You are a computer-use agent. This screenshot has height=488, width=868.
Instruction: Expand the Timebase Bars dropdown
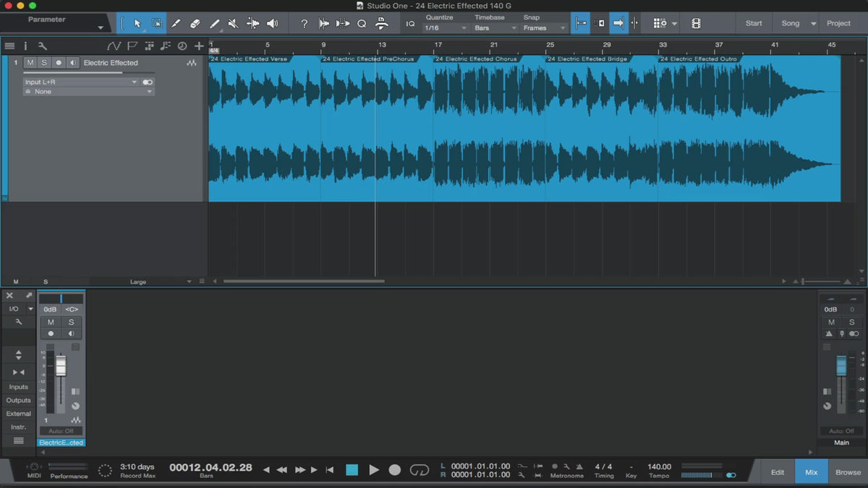495,28
